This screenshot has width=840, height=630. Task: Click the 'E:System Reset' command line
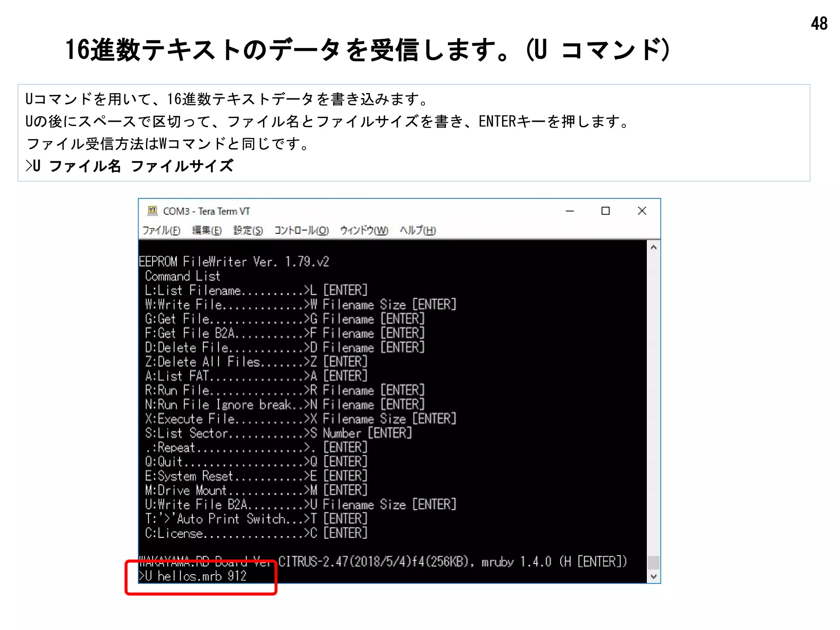tap(256, 476)
